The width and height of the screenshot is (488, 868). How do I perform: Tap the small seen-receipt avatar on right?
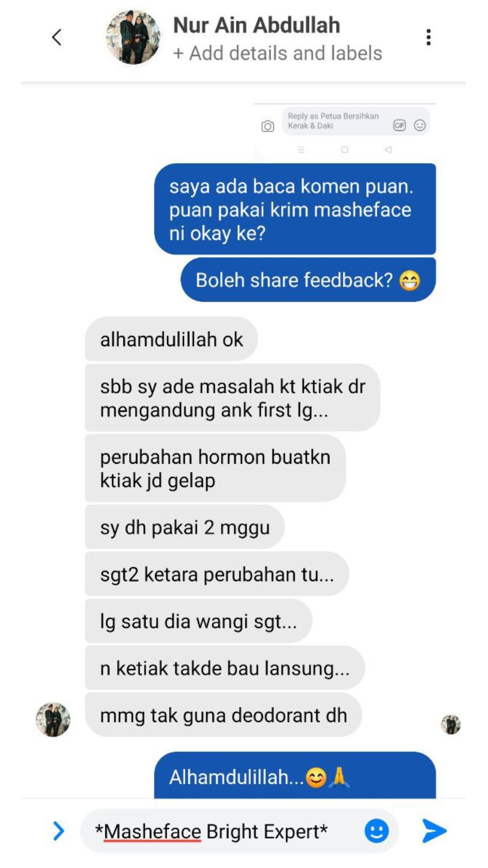[x=450, y=724]
